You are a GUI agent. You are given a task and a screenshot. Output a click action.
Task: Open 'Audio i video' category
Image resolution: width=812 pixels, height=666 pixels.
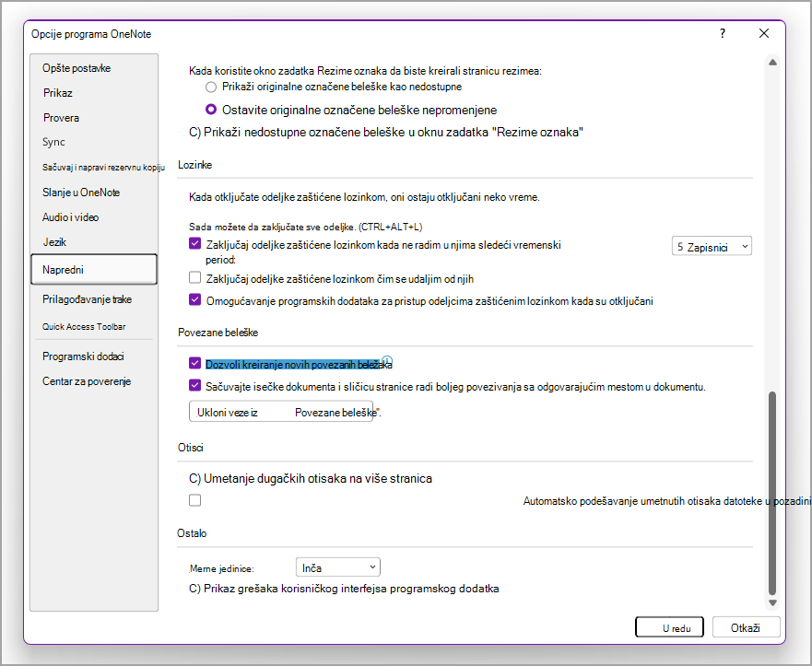tap(70, 217)
